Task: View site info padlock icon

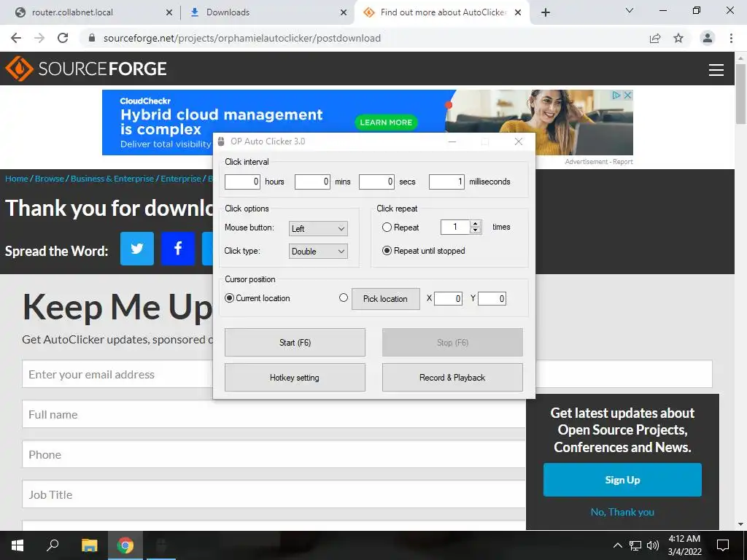Action: 92,38
